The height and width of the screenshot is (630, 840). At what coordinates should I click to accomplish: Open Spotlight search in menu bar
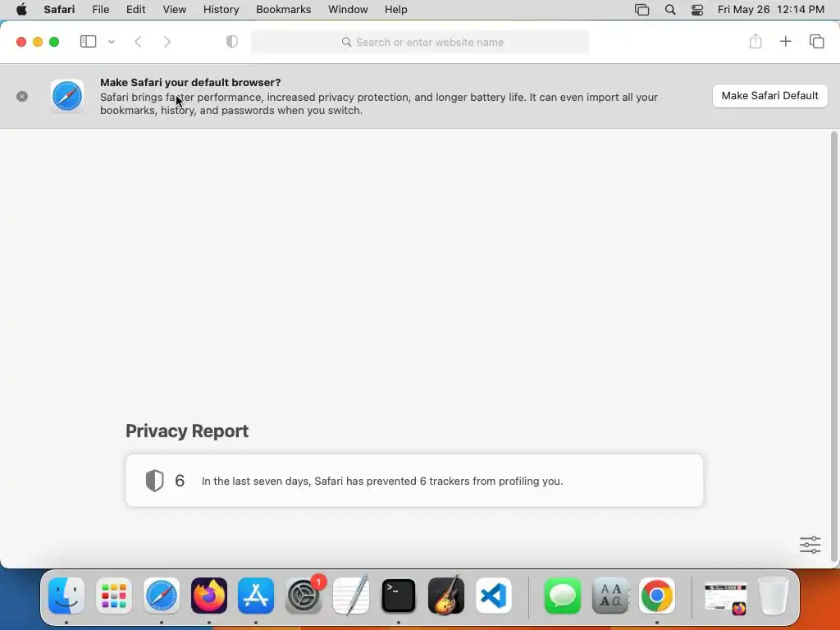point(669,10)
